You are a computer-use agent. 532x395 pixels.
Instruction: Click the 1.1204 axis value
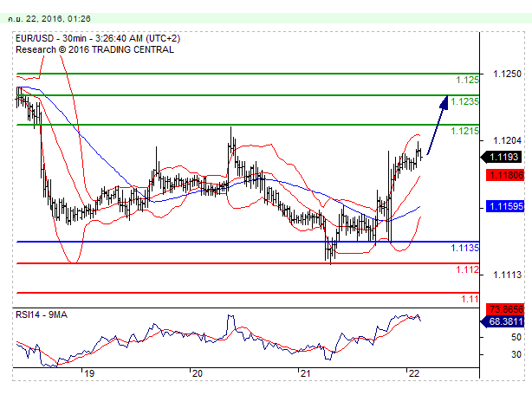pyautogui.click(x=507, y=140)
